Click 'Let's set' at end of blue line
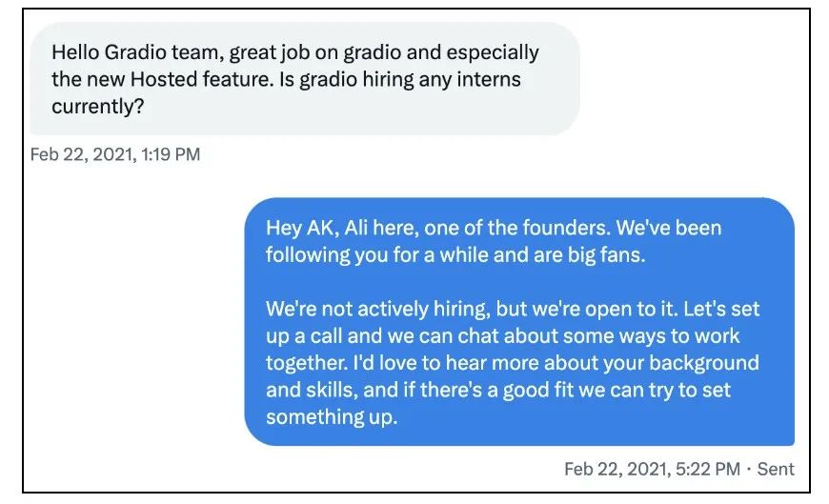The width and height of the screenshot is (829, 504). click(721, 309)
